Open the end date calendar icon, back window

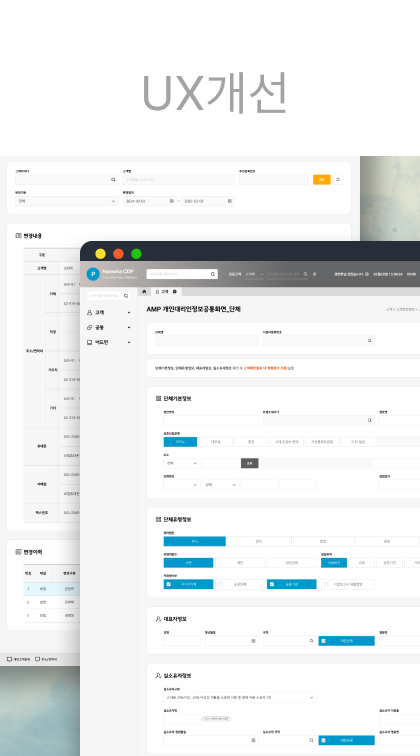(230, 201)
